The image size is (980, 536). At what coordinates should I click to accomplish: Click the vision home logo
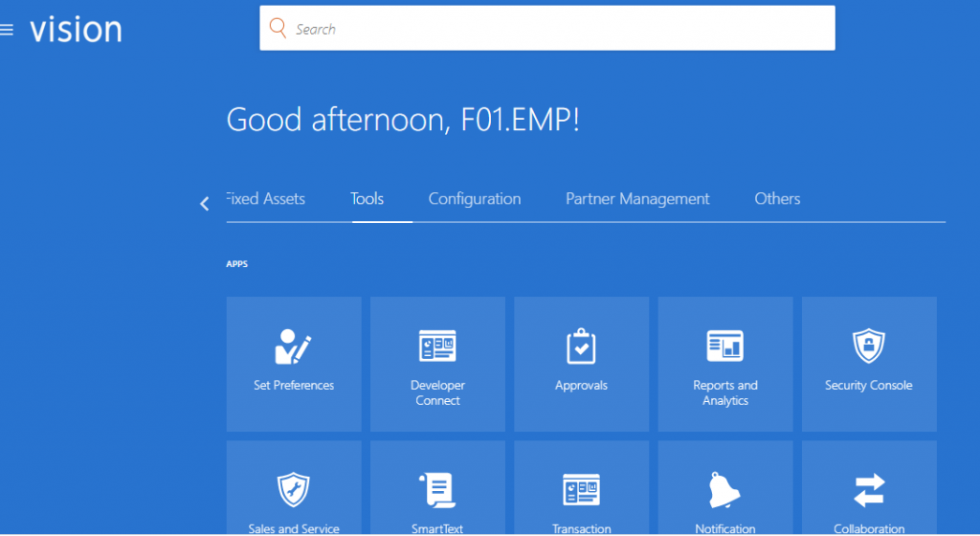[x=76, y=29]
